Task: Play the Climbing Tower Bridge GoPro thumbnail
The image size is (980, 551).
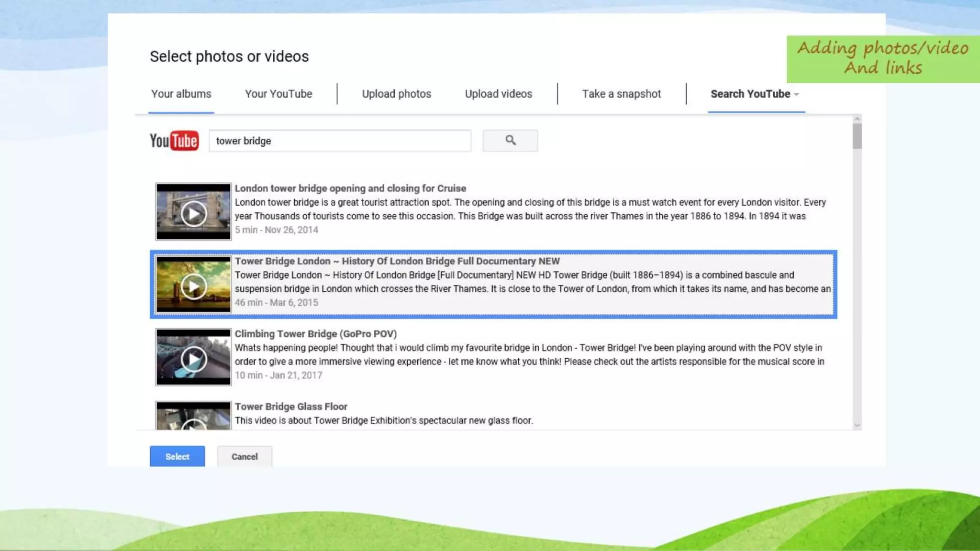Action: 193,357
